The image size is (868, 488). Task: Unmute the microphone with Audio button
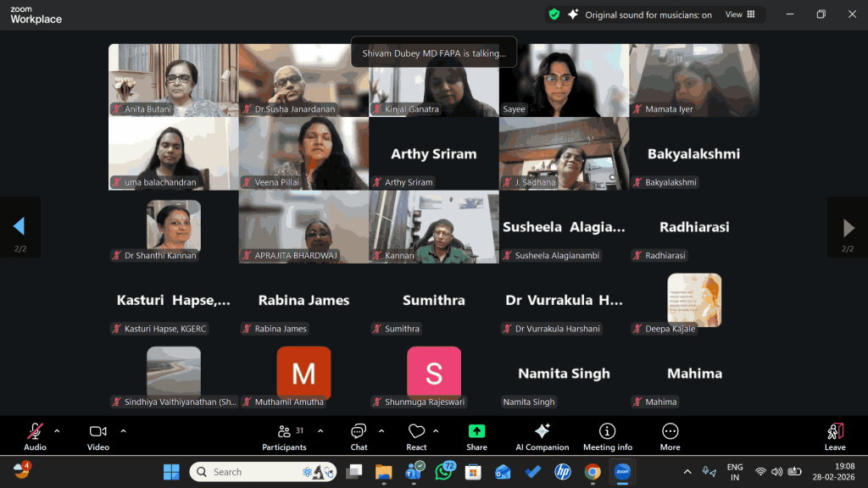35,435
